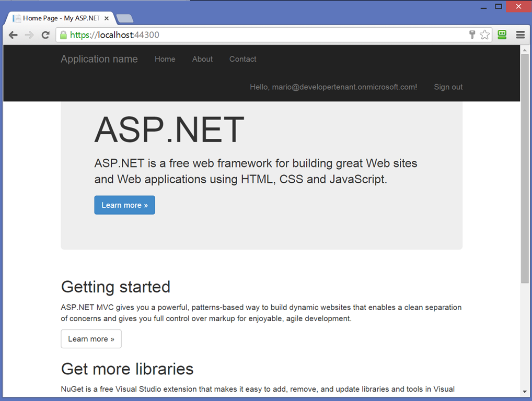
Task: Open the Home navigation link
Action: coord(165,59)
